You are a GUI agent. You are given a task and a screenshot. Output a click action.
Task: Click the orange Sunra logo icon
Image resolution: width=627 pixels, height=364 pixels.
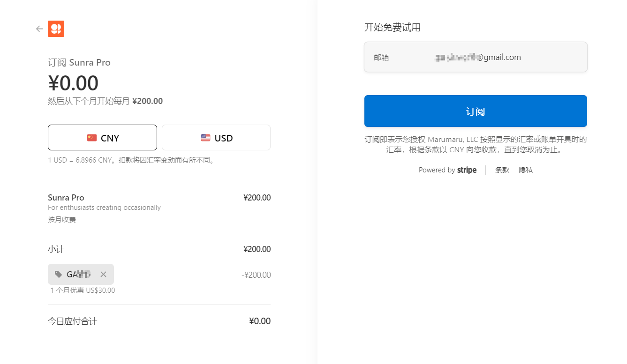click(56, 29)
